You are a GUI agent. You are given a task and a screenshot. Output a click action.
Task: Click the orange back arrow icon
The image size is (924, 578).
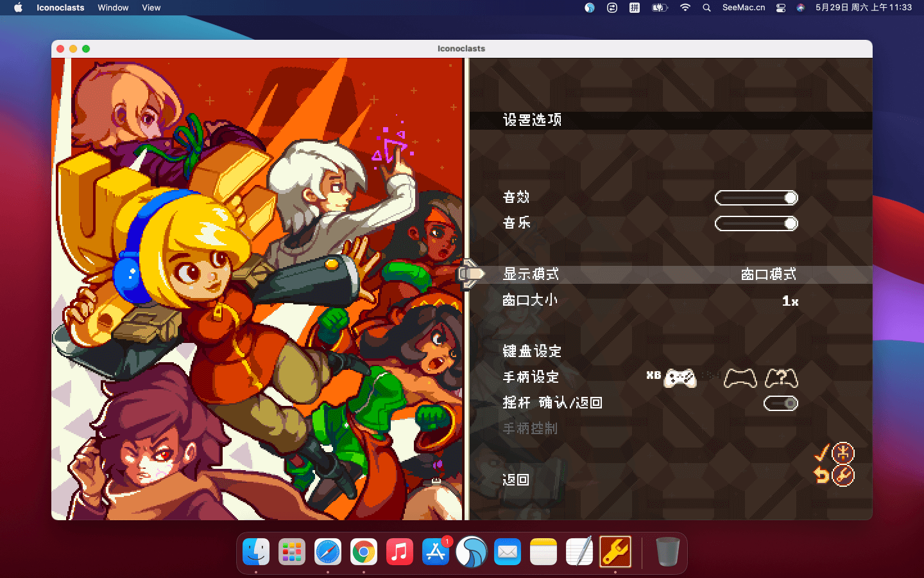coord(821,475)
